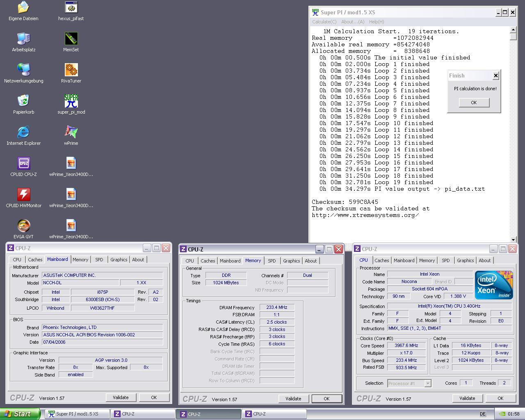525x420 pixels.
Task: Close the Finish dialog with X
Action: pyautogui.click(x=495, y=75)
